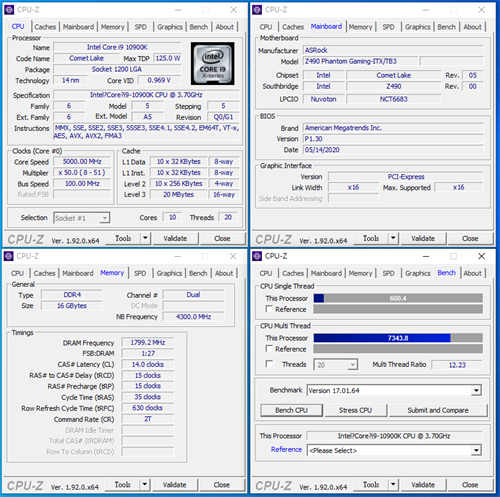Image resolution: width=500 pixels, height=497 pixels.
Task: Click the DRAM Frequency 1799.2 MHz value
Action: point(148,342)
